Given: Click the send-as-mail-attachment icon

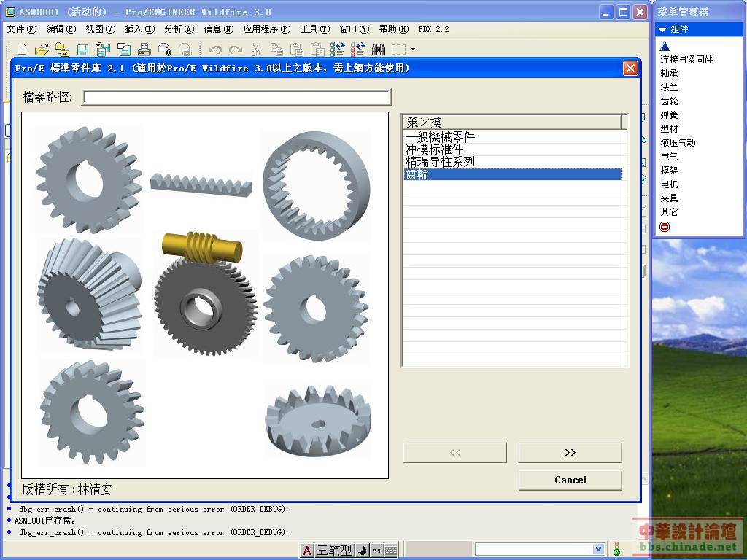Looking at the screenshot, I should [164, 49].
